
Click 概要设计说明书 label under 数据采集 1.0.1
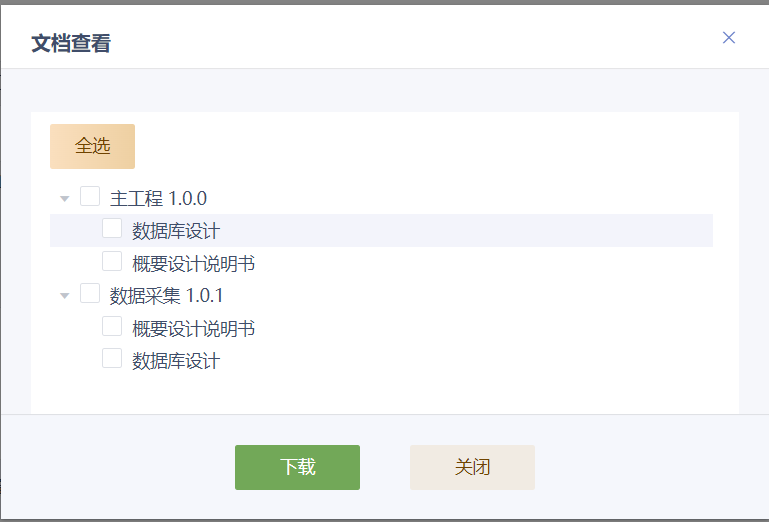tap(193, 328)
